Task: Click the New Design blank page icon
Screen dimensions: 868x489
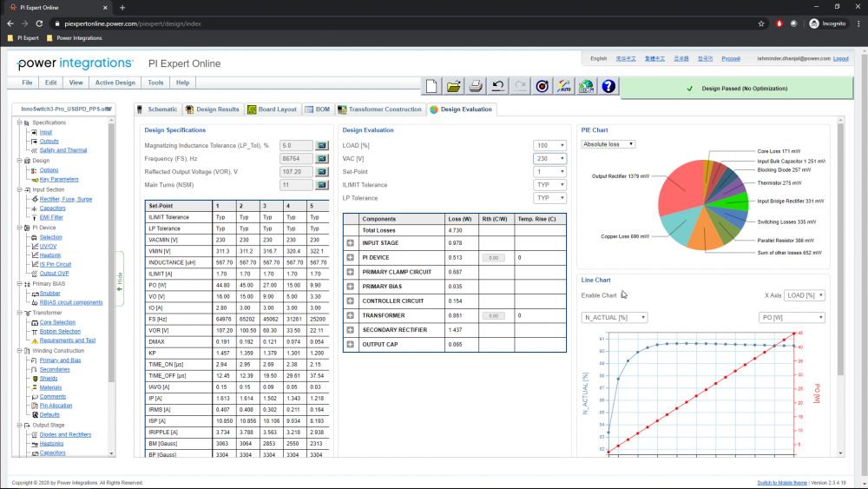Action: tap(431, 86)
